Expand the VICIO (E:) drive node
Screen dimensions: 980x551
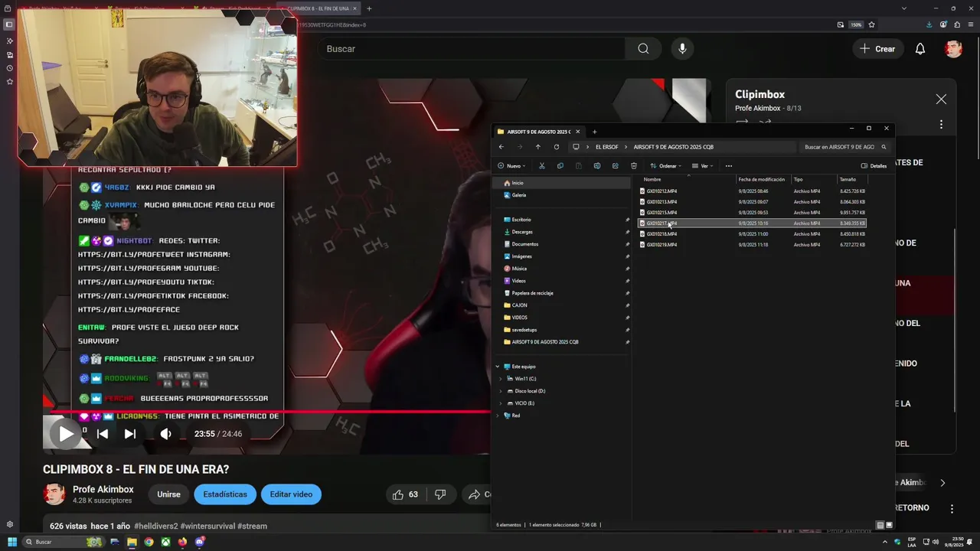tap(501, 403)
